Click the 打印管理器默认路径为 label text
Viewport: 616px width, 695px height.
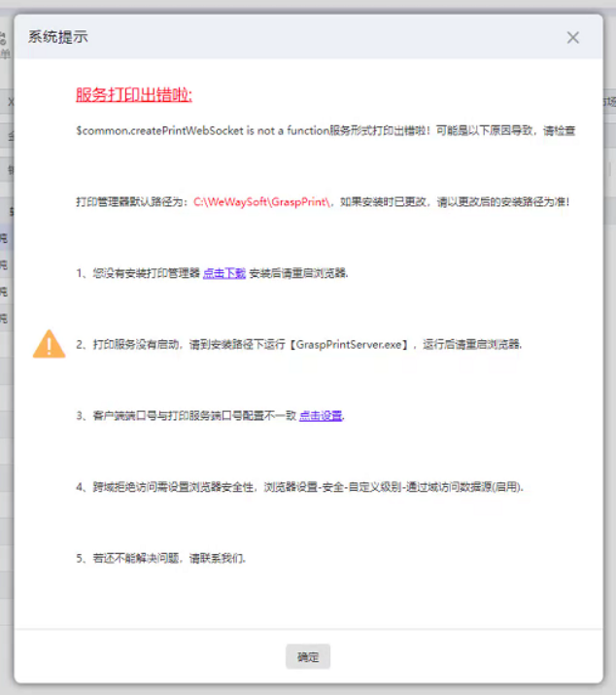tap(134, 202)
